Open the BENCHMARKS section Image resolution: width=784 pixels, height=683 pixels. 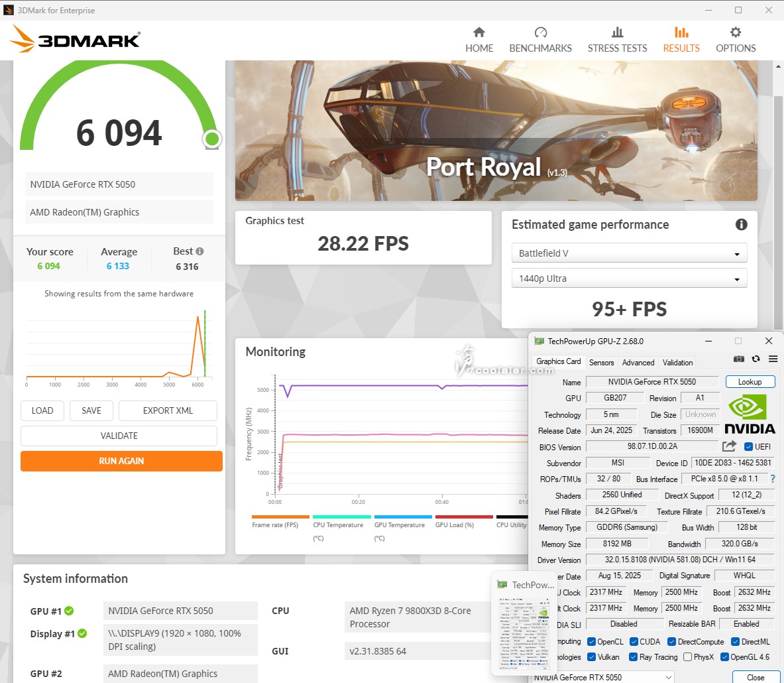point(541,40)
